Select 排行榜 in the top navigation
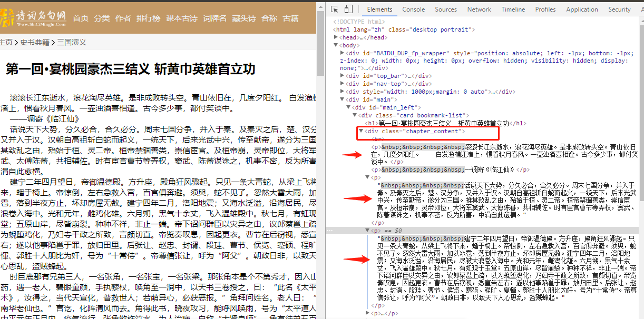Screen dimensions: 644x319 click(x=148, y=17)
